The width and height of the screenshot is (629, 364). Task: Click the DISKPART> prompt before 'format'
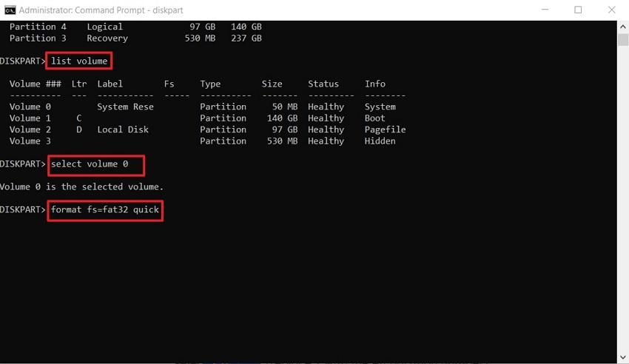(x=23, y=209)
